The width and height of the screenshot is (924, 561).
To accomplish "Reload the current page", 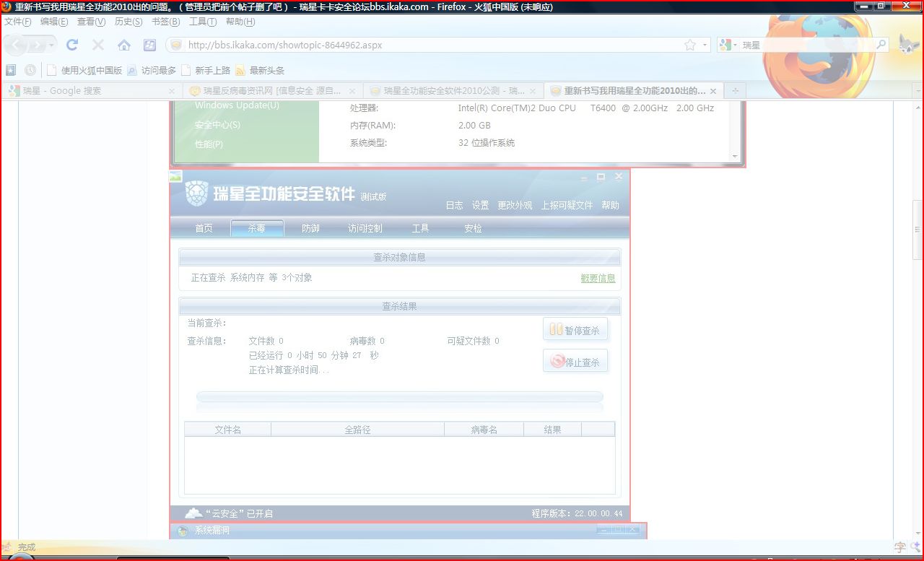I will pyautogui.click(x=72, y=45).
